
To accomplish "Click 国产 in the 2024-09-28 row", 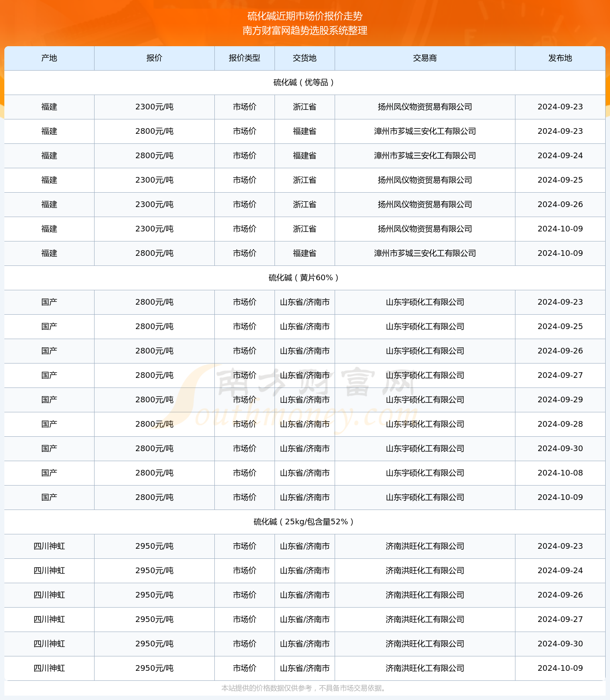I will (49, 424).
